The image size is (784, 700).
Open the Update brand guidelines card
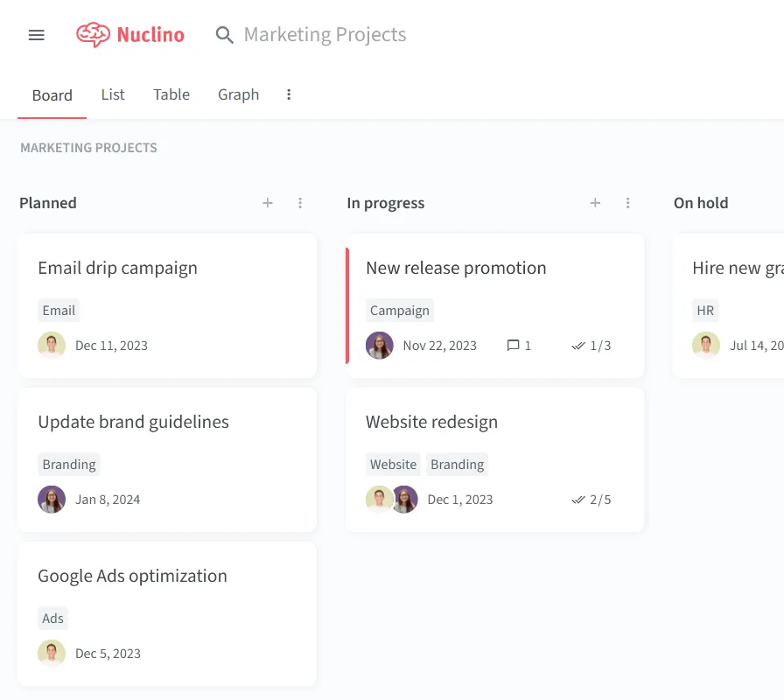click(167, 460)
